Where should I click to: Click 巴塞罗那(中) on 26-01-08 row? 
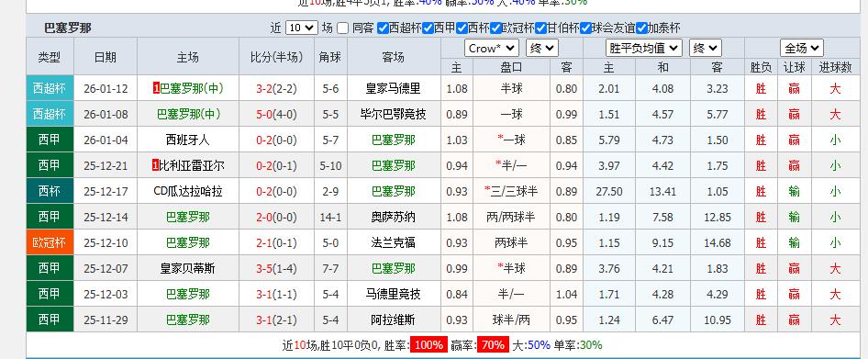point(189,114)
